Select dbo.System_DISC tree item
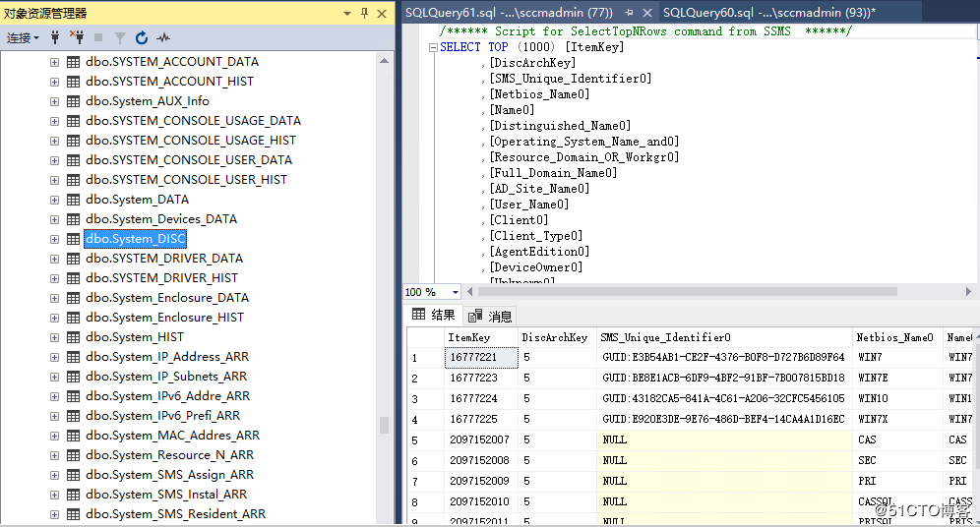Image resolution: width=980 pixels, height=527 pixels. 136,239
